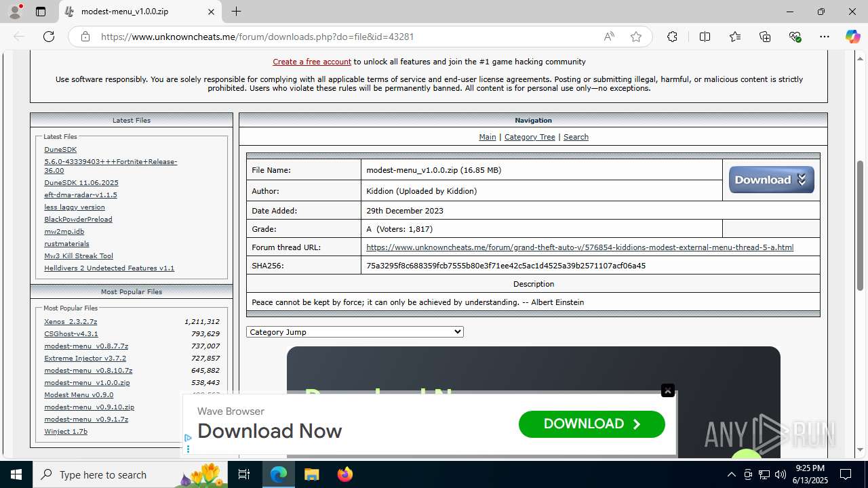
Task: Click the page vertical scrollbar
Action: (x=861, y=225)
